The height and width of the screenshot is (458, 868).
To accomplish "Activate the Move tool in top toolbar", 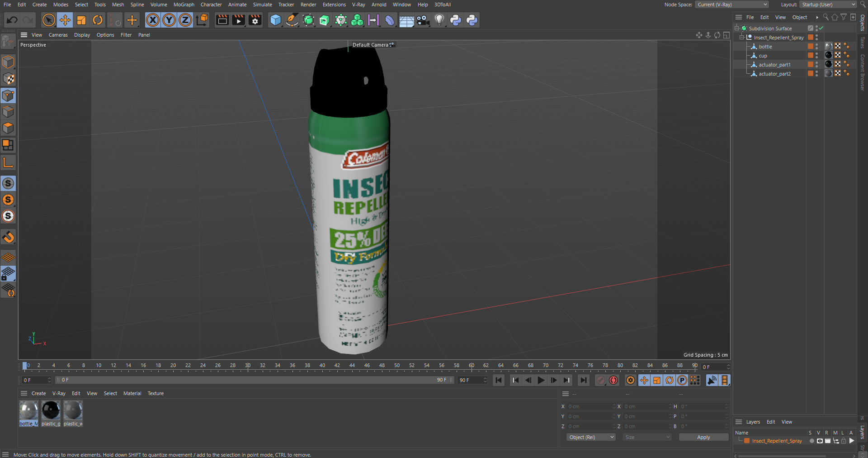I will click(65, 20).
